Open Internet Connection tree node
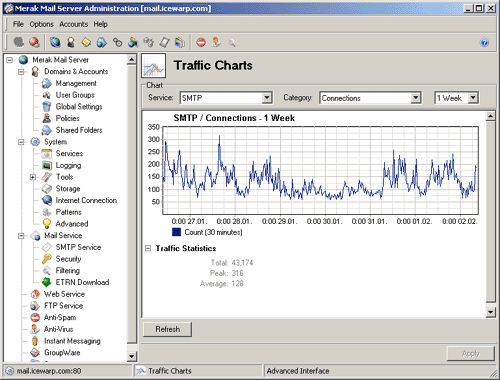 pos(86,200)
